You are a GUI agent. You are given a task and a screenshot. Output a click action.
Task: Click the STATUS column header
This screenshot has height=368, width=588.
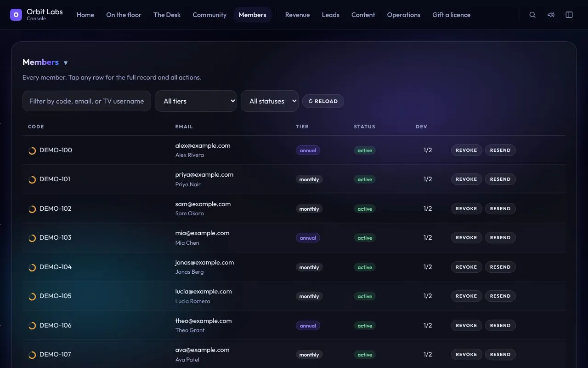[365, 126]
